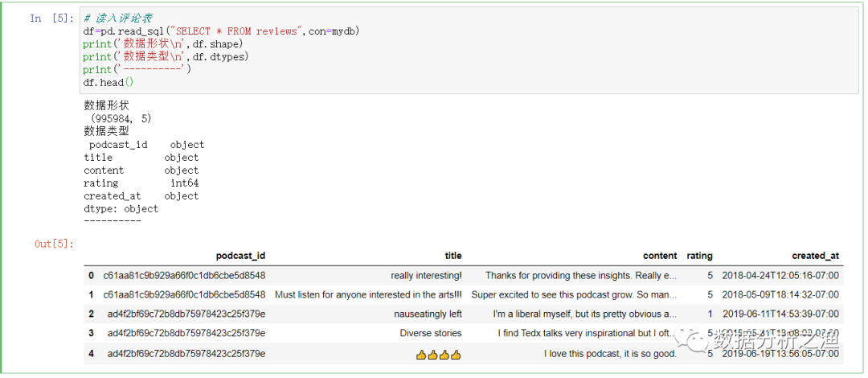Click the content column header
The height and width of the screenshot is (378, 868).
(x=660, y=256)
